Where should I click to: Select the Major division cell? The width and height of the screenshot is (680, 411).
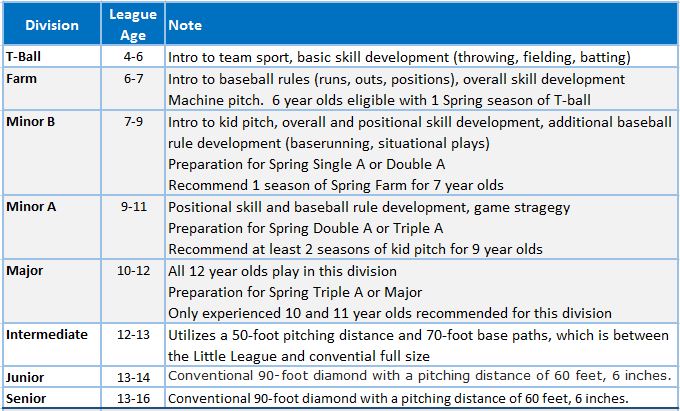pyautogui.click(x=25, y=271)
